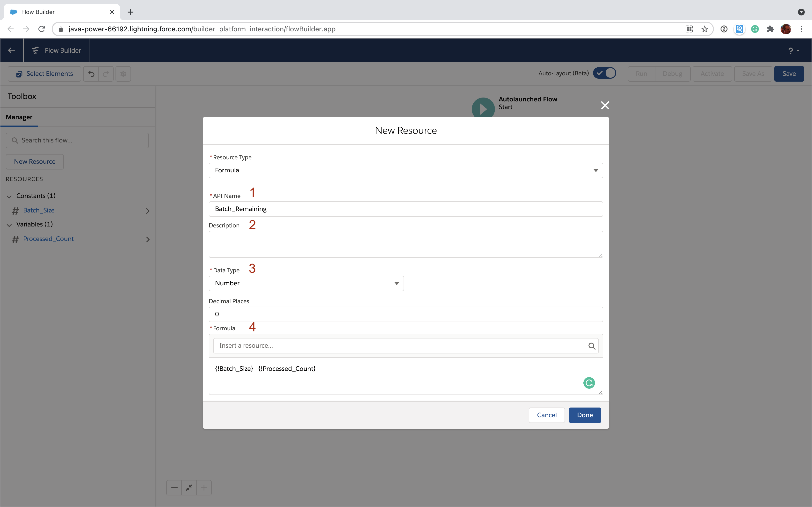Screen dimensions: 812x507
Task: Expand the Constants section in Resources
Action: click(9, 196)
